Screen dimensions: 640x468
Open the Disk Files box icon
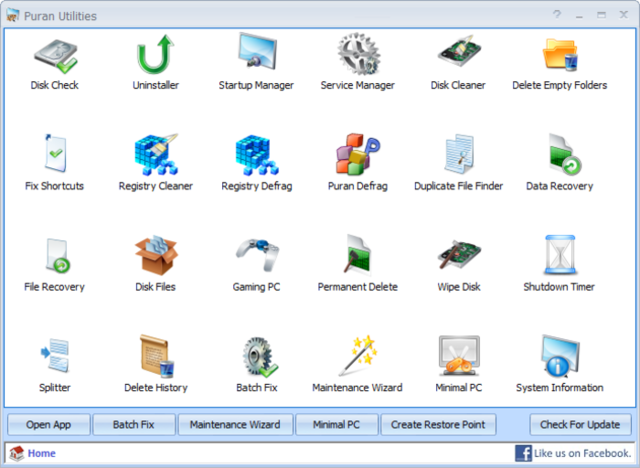tap(156, 255)
